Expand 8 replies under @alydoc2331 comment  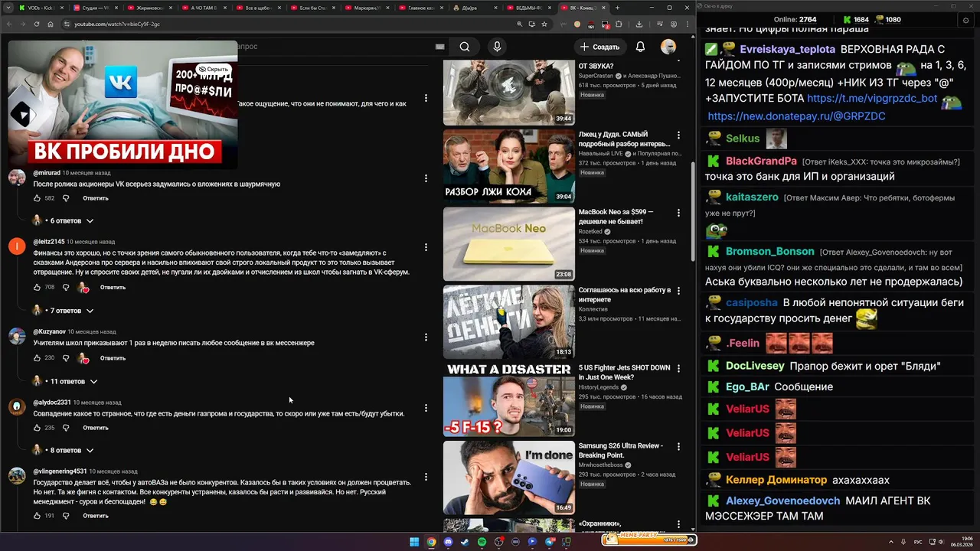[x=63, y=450]
